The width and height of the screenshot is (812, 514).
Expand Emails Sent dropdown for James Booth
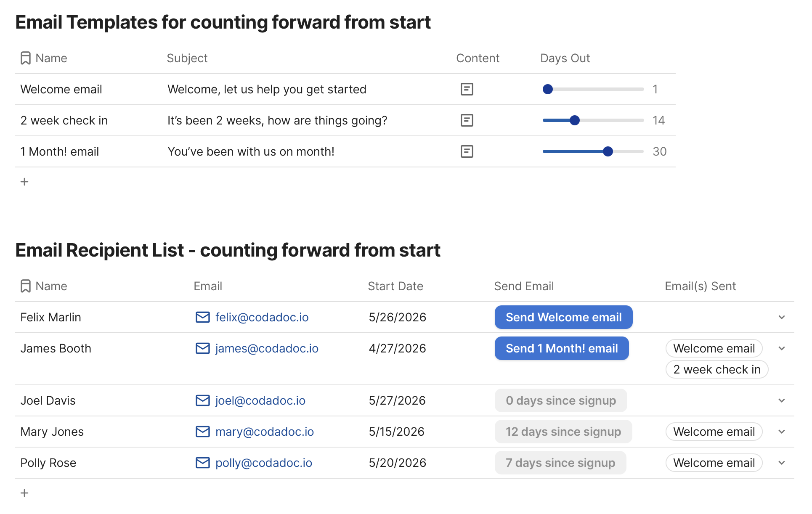click(782, 348)
